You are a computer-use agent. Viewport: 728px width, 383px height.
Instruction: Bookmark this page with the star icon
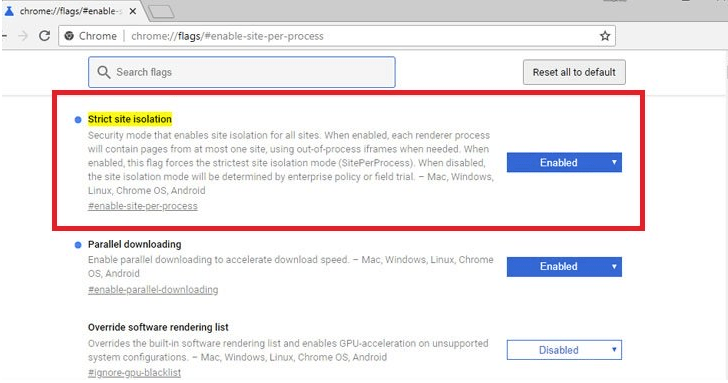point(604,36)
